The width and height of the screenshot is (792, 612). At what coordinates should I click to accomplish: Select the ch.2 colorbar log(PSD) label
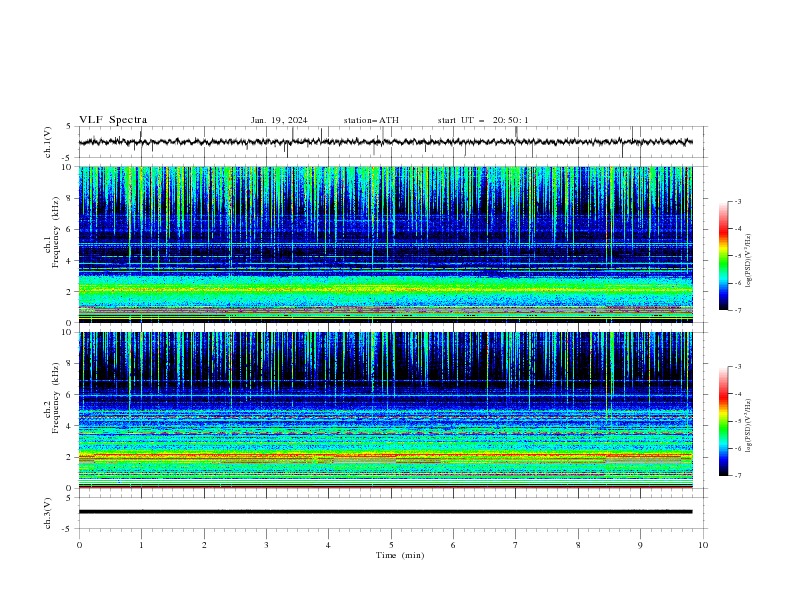[x=749, y=425]
